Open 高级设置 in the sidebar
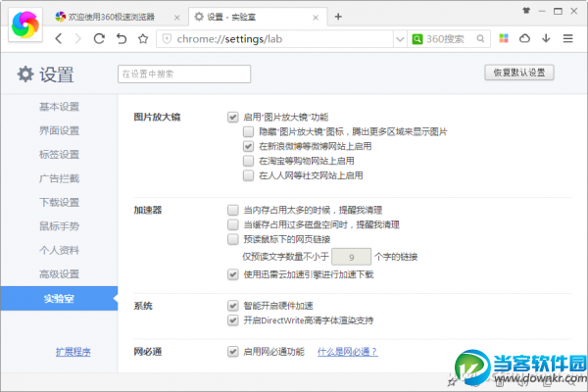This screenshot has height=392, width=588. 59,274
